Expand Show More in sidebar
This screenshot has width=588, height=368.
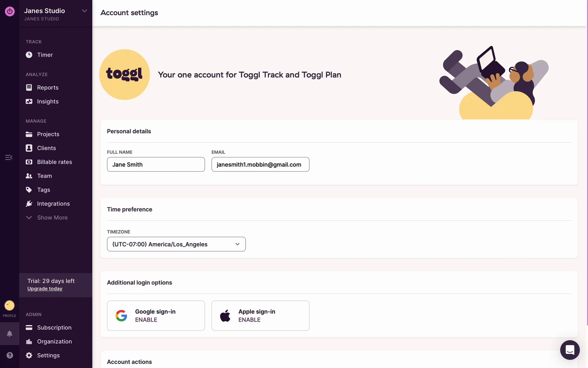click(x=52, y=218)
